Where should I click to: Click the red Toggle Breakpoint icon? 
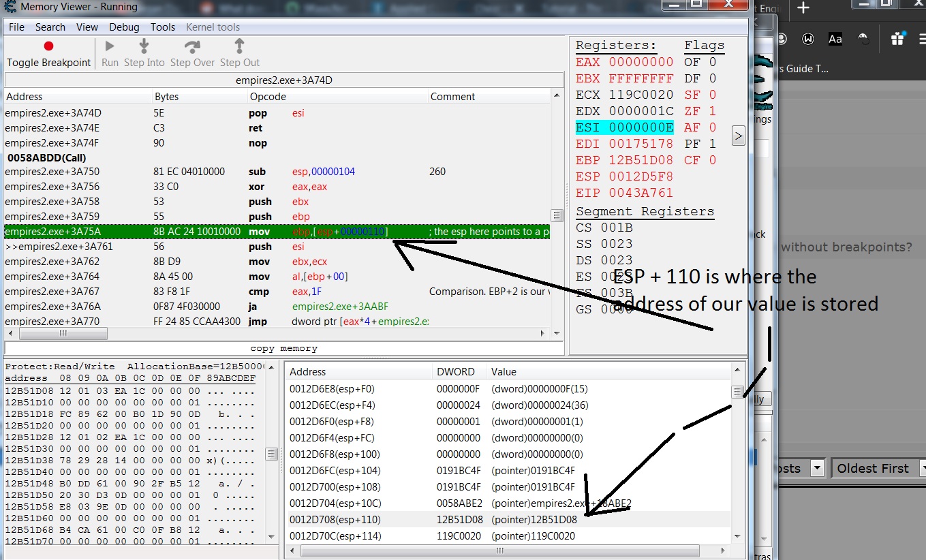pyautogui.click(x=48, y=46)
